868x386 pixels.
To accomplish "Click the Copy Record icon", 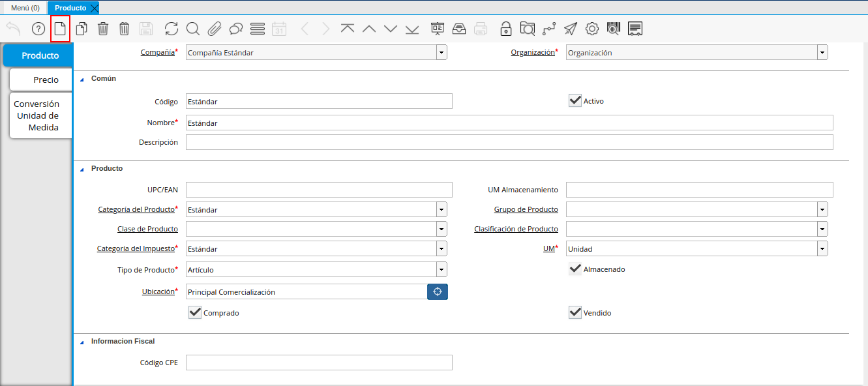I will point(82,29).
